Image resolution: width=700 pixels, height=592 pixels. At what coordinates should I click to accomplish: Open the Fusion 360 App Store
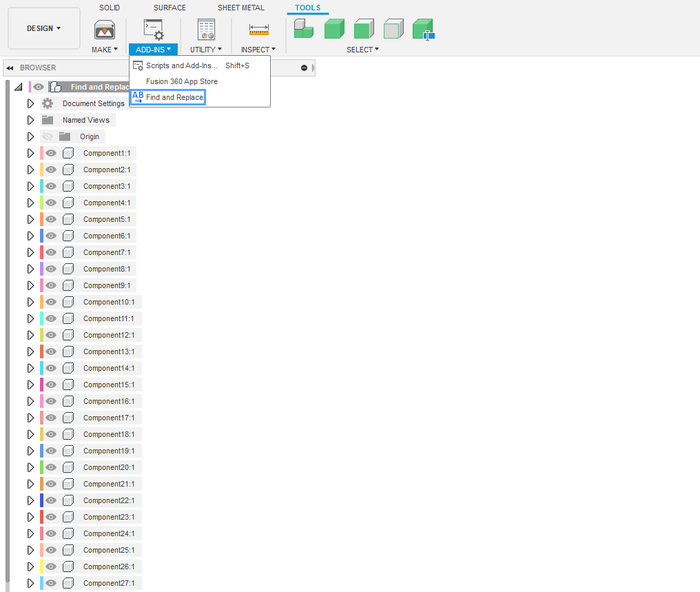pos(181,81)
